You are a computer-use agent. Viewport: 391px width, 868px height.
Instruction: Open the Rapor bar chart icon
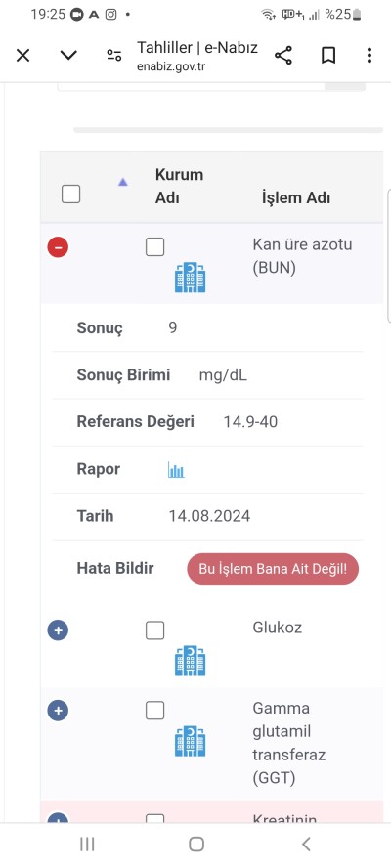point(176,470)
